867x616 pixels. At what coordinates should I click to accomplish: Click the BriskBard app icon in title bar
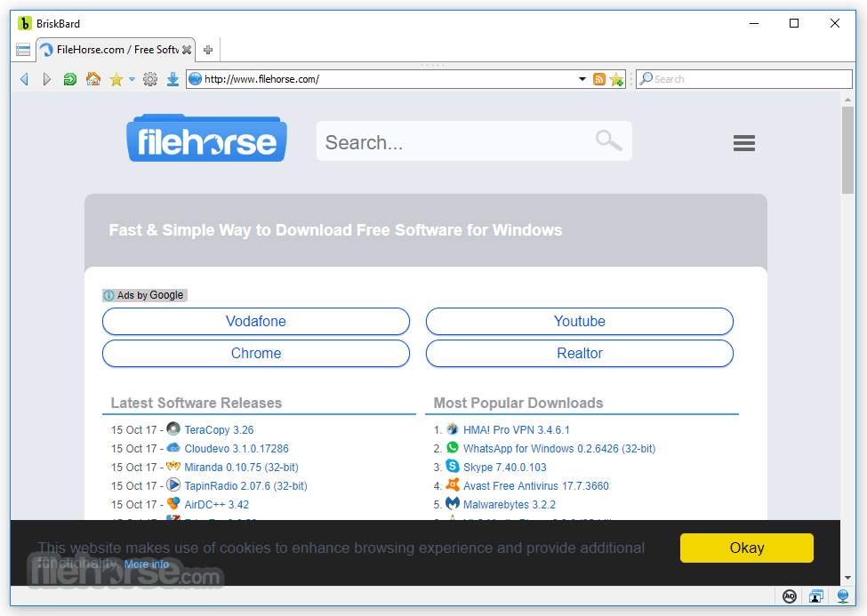coord(24,23)
